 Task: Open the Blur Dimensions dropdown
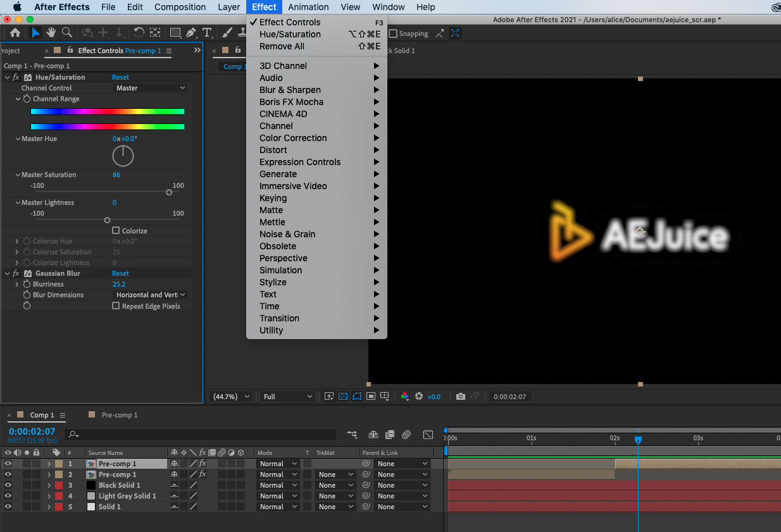151,295
